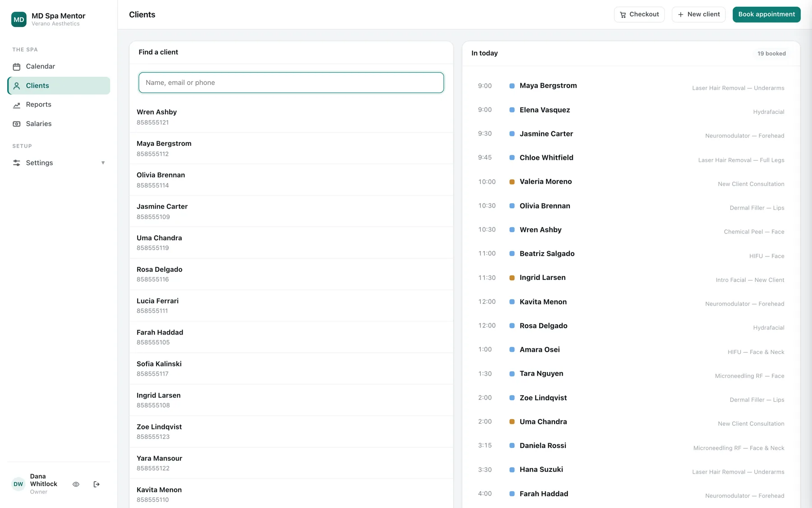Open the Calendar page
The height and width of the screenshot is (508, 812).
(59, 66)
